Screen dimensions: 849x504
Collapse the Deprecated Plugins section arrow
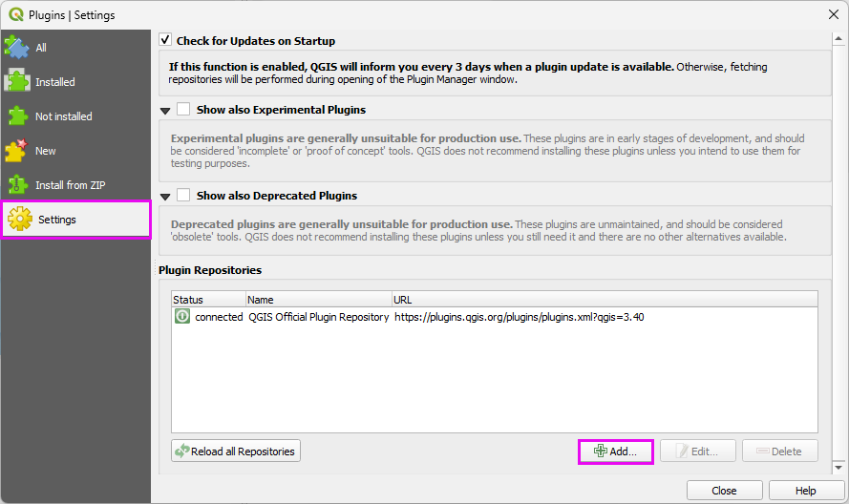(166, 197)
